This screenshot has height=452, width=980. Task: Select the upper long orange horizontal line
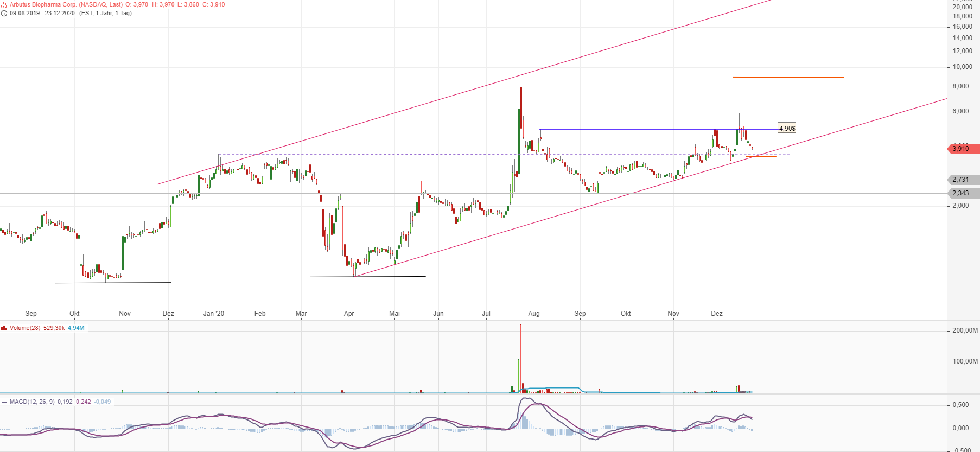click(x=788, y=77)
